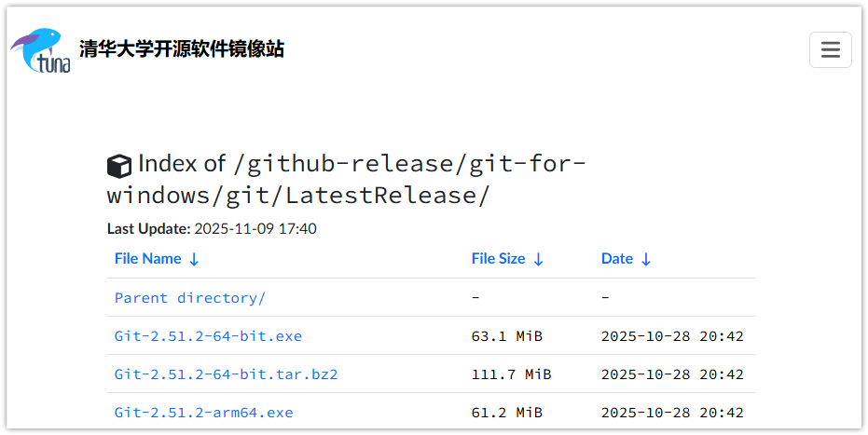
Task: Click the File Size column header
Action: (498, 259)
